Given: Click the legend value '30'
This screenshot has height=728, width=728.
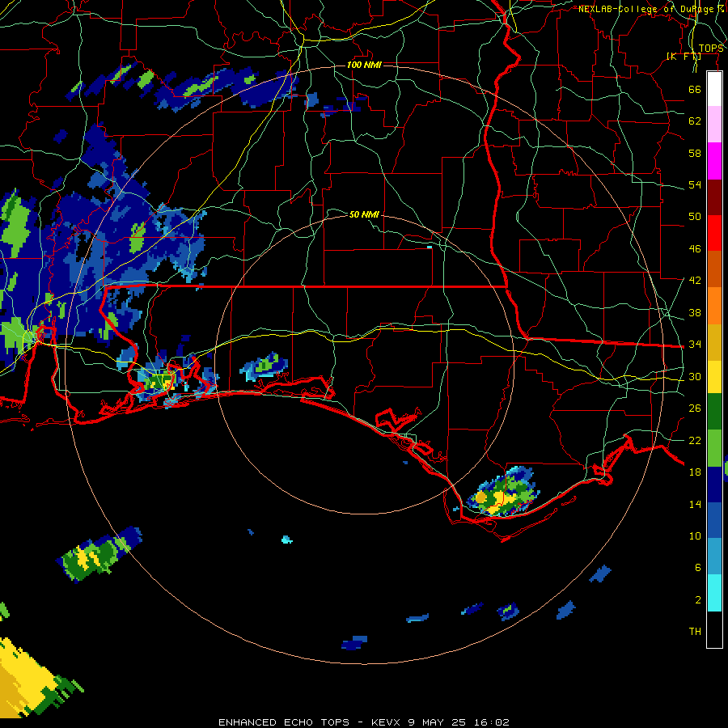Looking at the screenshot, I should (695, 376).
